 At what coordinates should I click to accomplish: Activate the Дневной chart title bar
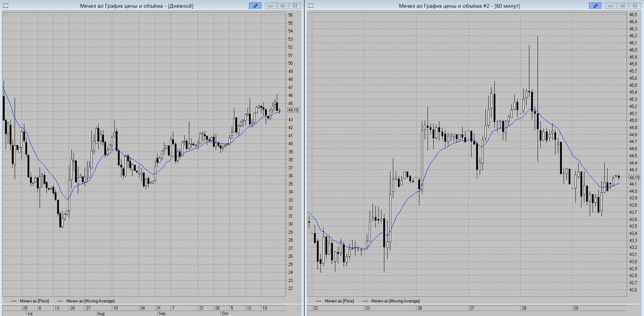pyautogui.click(x=136, y=6)
